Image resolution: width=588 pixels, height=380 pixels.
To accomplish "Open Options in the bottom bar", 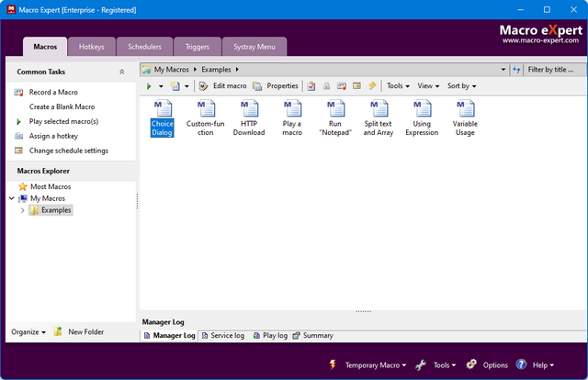I will [x=495, y=365].
